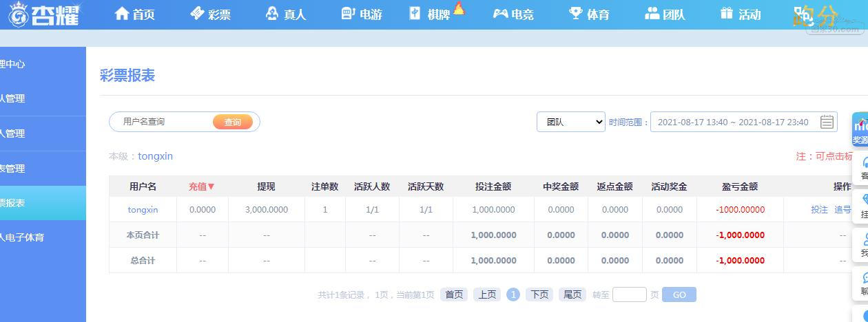Open 活动 via the gift box icon
This screenshot has height=322, width=868.
[727, 14]
